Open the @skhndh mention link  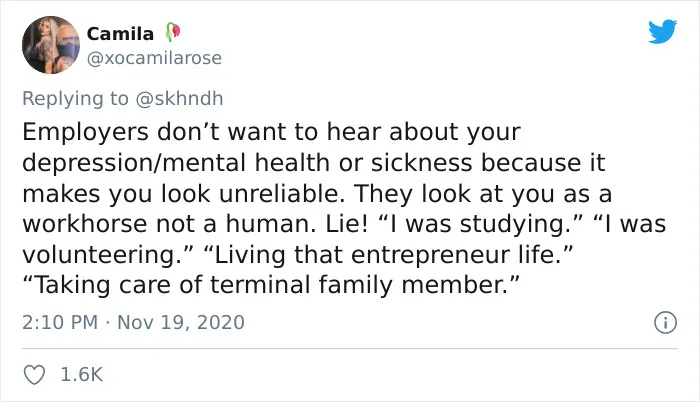click(x=179, y=98)
